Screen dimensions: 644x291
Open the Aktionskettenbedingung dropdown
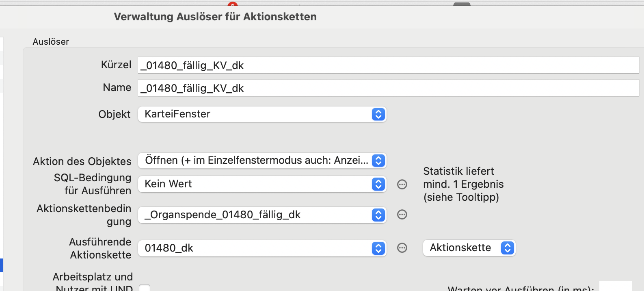pyautogui.click(x=262, y=215)
